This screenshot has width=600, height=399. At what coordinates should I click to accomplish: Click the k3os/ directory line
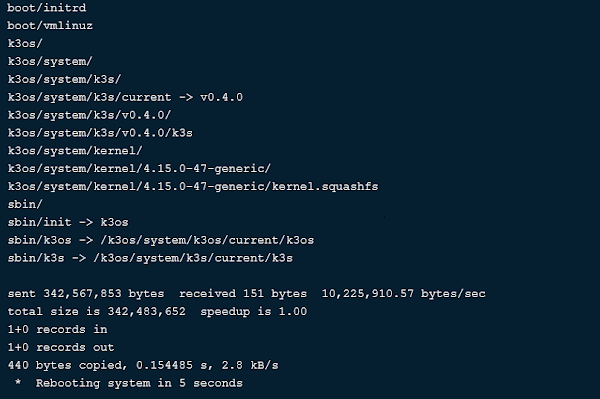(x=25, y=44)
